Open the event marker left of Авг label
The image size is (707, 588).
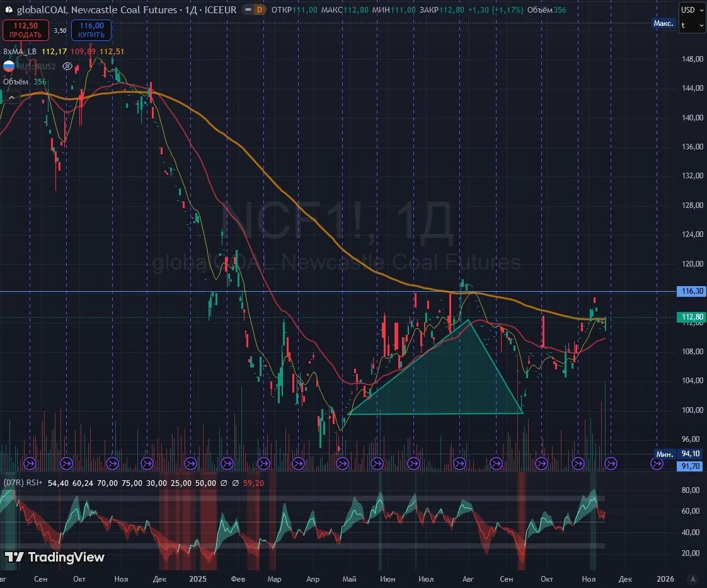click(x=459, y=463)
